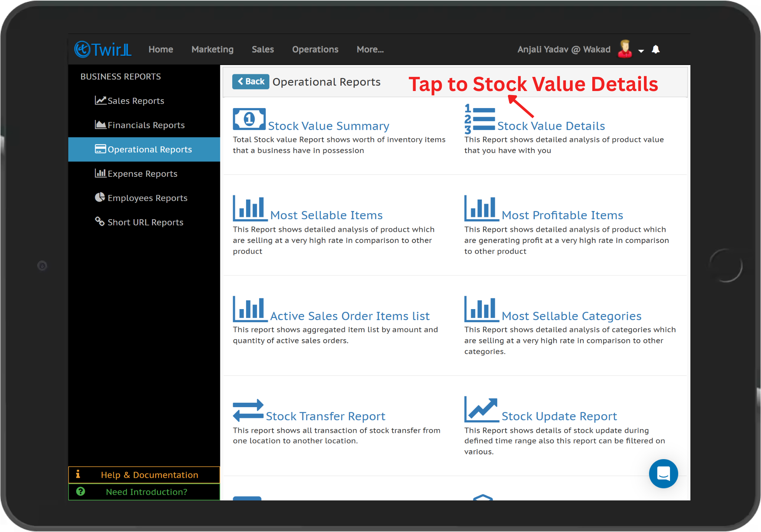
Task: Click the Stock Transfer Report arrows icon
Action: point(248,410)
